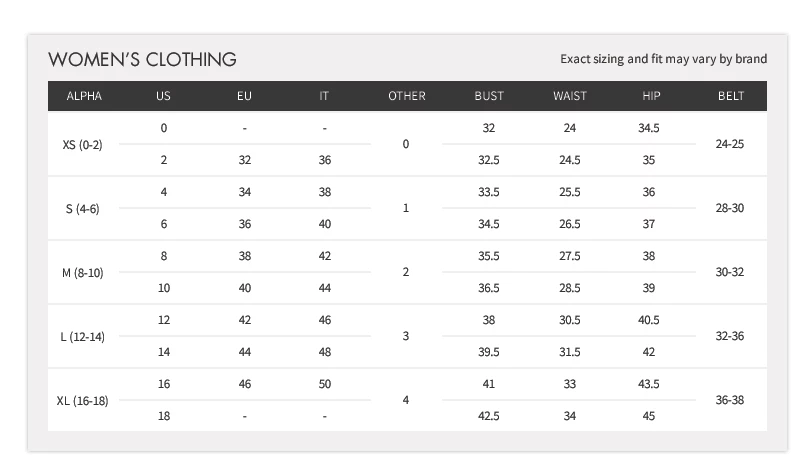Click the 'Exact sizing and fit' note

point(664,59)
